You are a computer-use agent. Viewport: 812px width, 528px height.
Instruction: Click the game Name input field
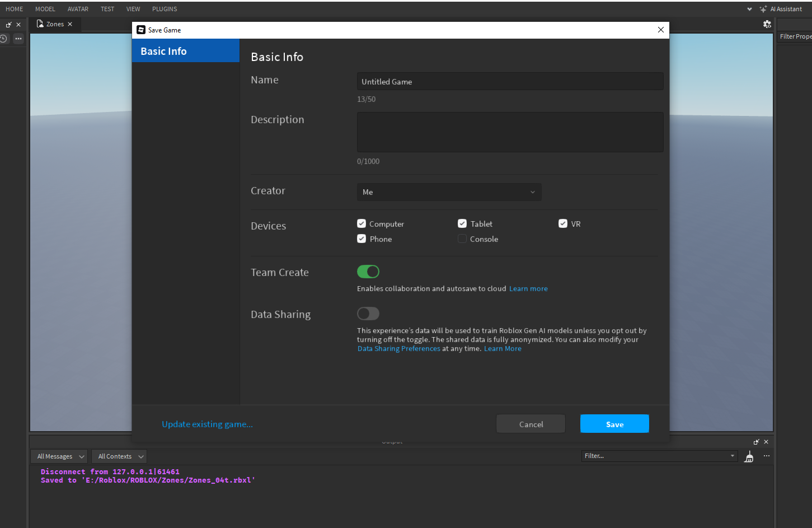click(510, 82)
